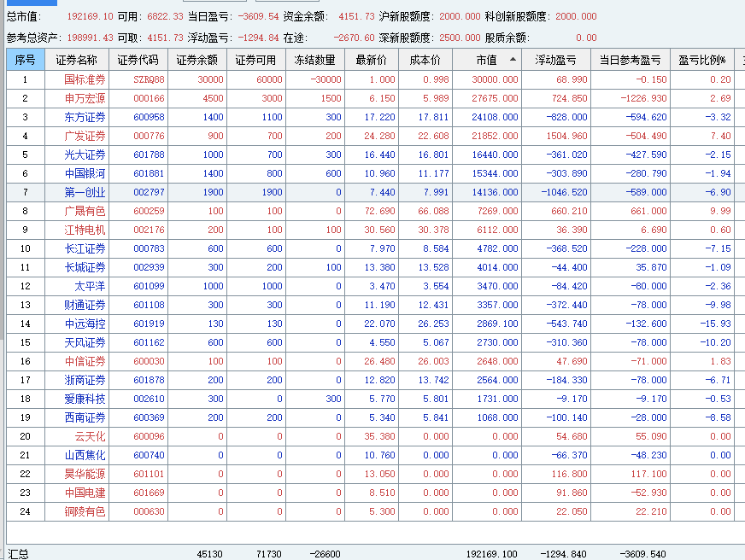Sort by the 证券余额 column header
The image size is (745, 560).
tap(197, 60)
